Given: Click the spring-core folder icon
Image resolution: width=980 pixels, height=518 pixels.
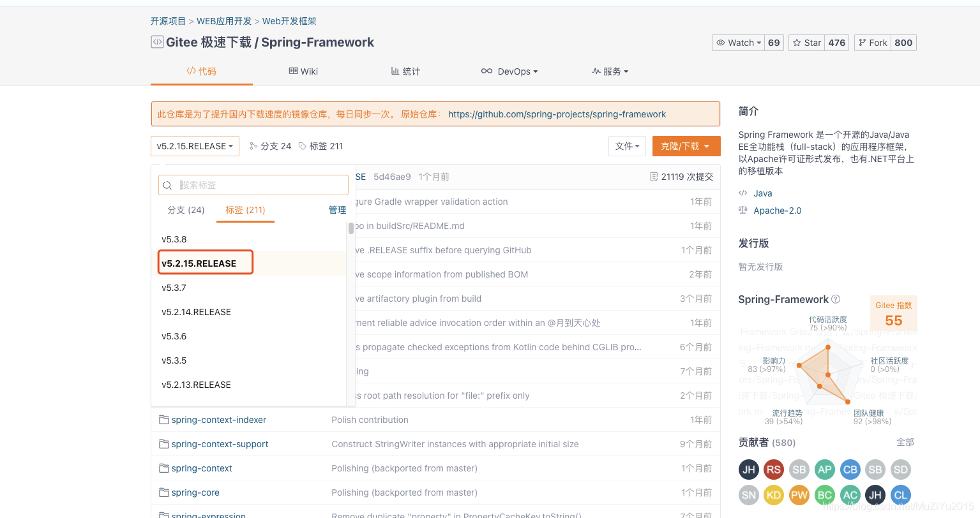Looking at the screenshot, I should point(164,492).
